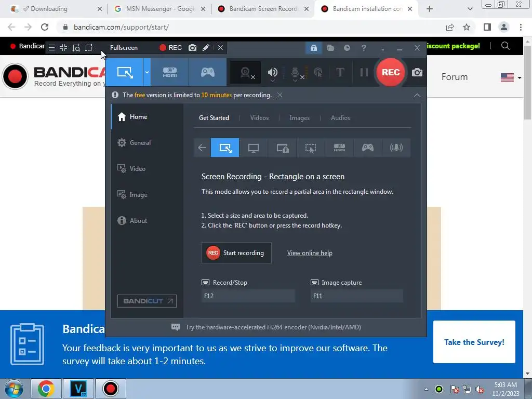Switch to MSN Messenger Chrome tab
The width and height of the screenshot is (532, 399).
click(x=159, y=9)
